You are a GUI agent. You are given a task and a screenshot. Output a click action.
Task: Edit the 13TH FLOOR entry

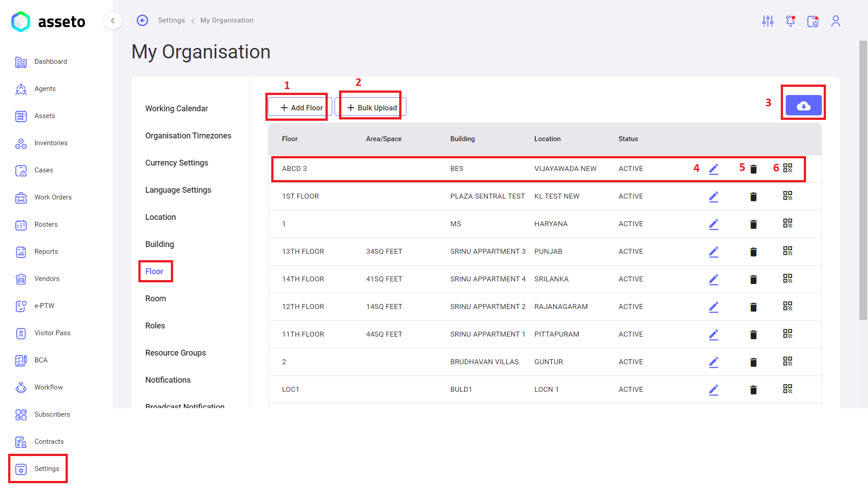(714, 252)
